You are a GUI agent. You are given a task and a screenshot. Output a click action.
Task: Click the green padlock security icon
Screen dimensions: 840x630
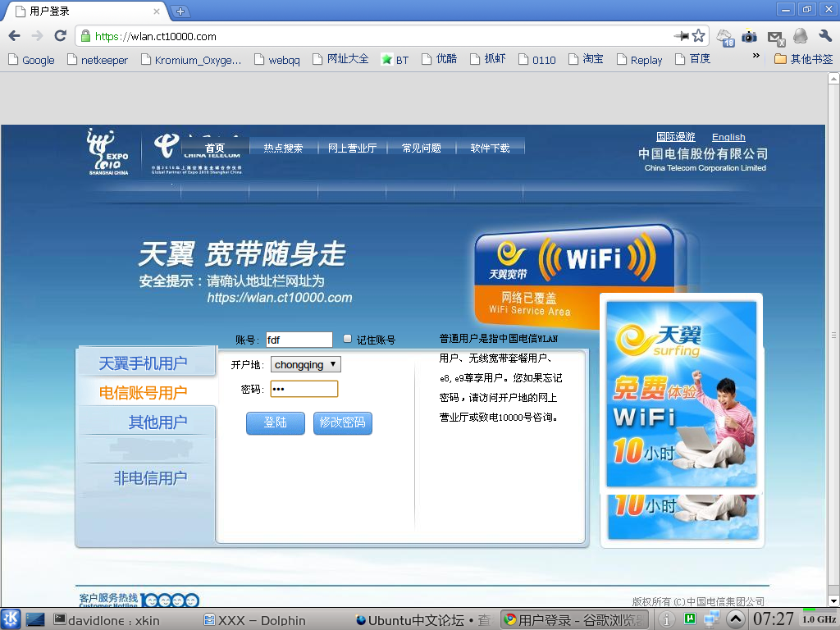coord(85,36)
